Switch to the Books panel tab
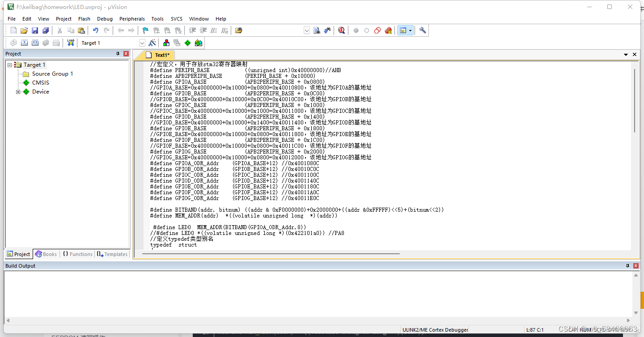This screenshot has height=337, width=644. (46, 254)
